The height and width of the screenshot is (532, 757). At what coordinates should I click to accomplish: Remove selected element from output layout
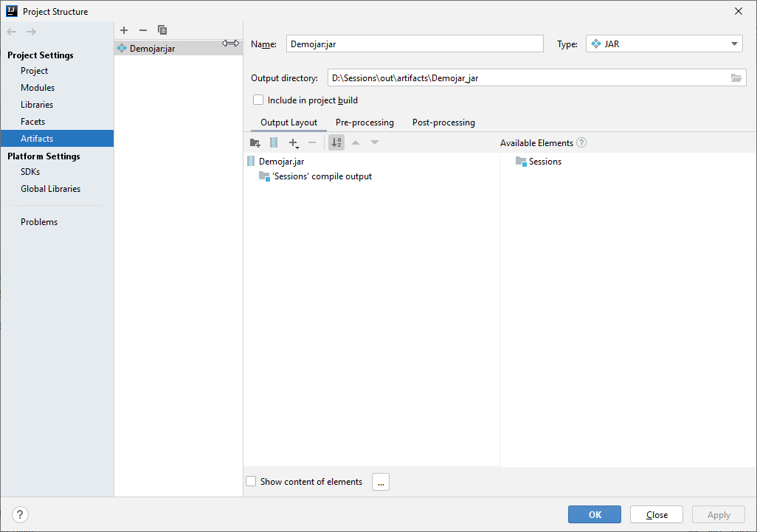coord(312,142)
